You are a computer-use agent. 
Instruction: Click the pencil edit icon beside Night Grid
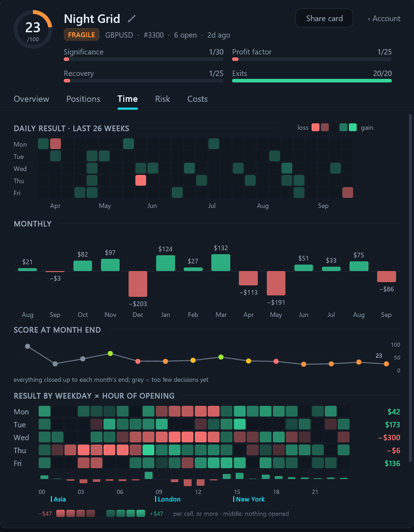132,19
